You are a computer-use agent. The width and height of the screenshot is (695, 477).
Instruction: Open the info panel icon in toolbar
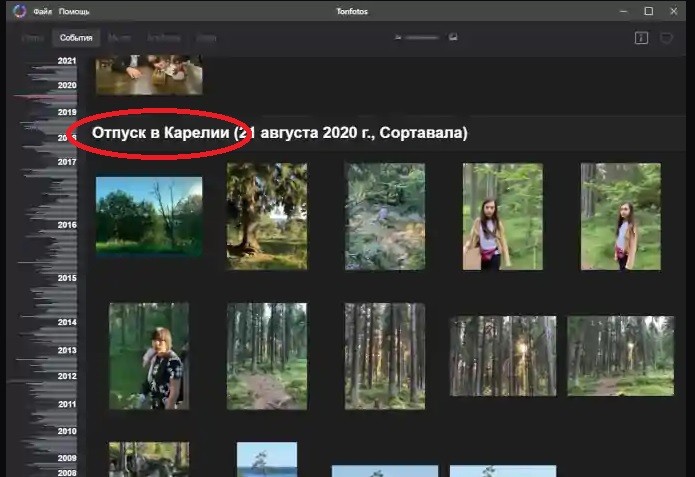point(641,38)
